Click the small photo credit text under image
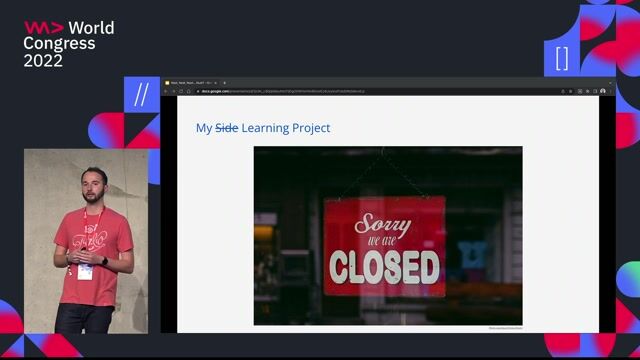 505,328
